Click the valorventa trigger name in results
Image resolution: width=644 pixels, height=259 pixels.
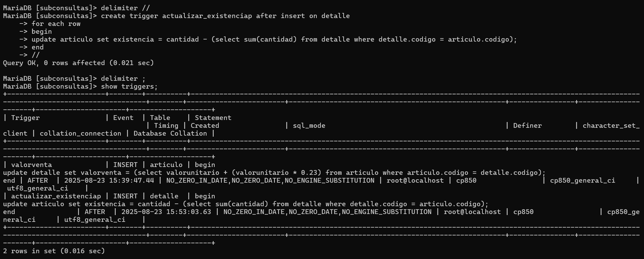coord(31,165)
